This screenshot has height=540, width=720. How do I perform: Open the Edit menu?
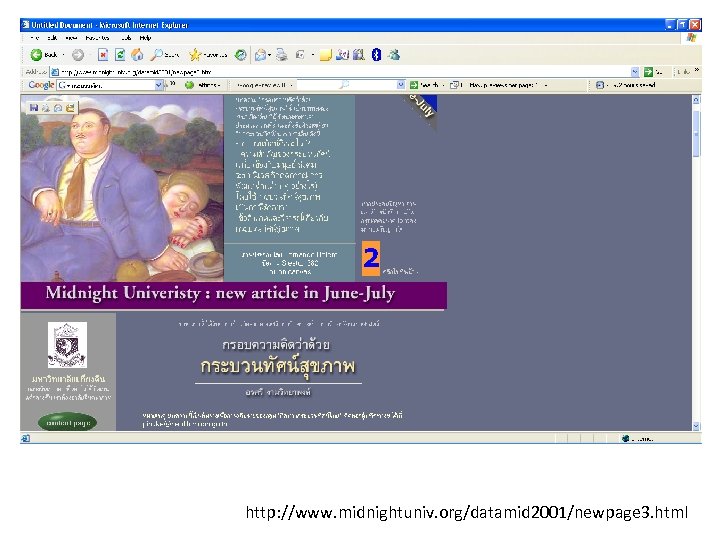52,38
